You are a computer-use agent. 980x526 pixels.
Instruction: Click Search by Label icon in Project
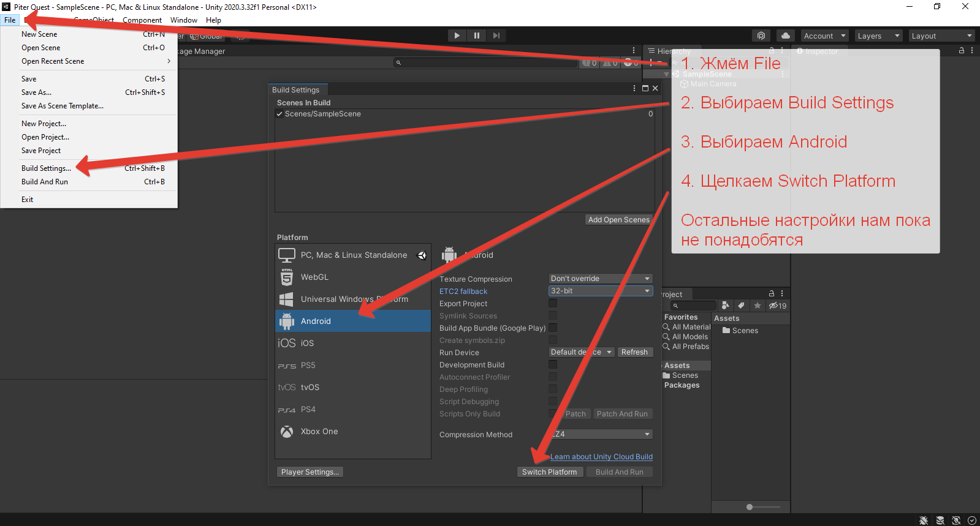pyautogui.click(x=742, y=306)
